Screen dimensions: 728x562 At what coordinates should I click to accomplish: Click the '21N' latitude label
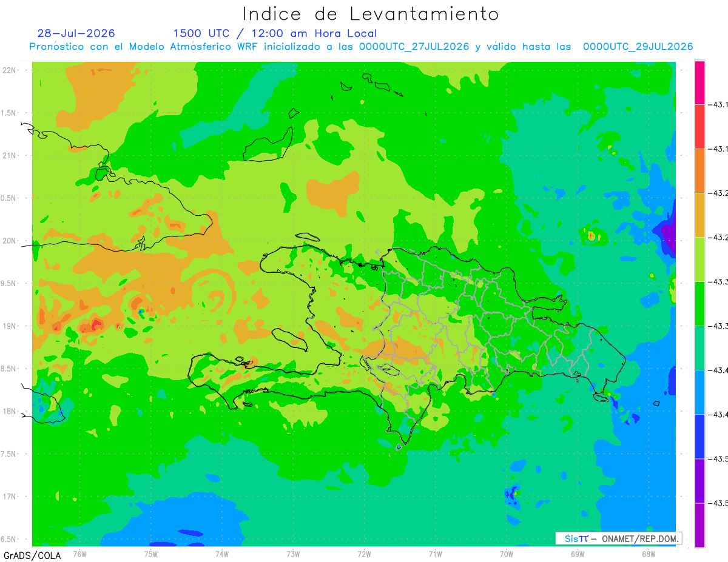click(10, 156)
